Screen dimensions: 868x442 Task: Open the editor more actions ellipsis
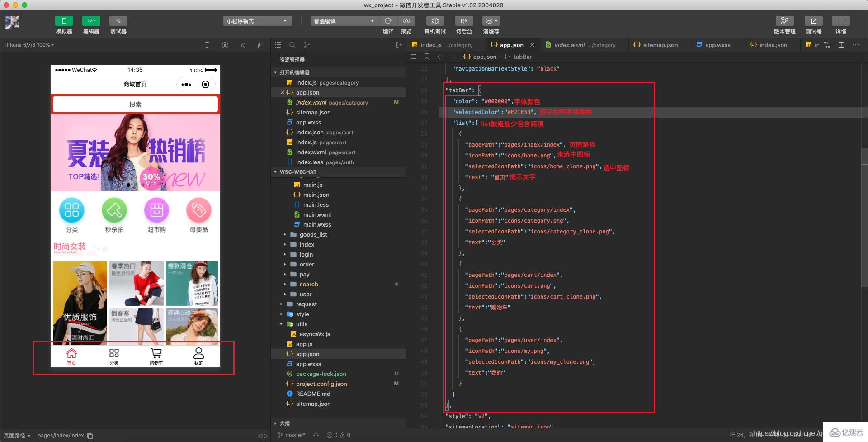(856, 45)
